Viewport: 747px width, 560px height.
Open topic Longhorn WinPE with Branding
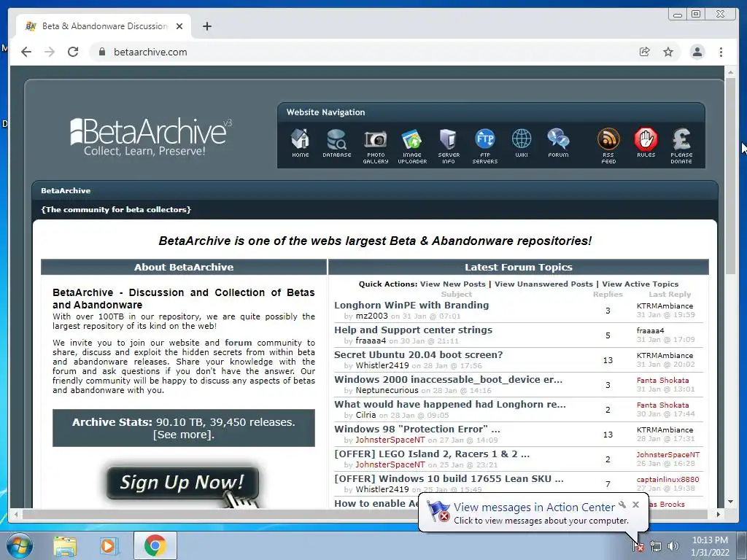(411, 305)
